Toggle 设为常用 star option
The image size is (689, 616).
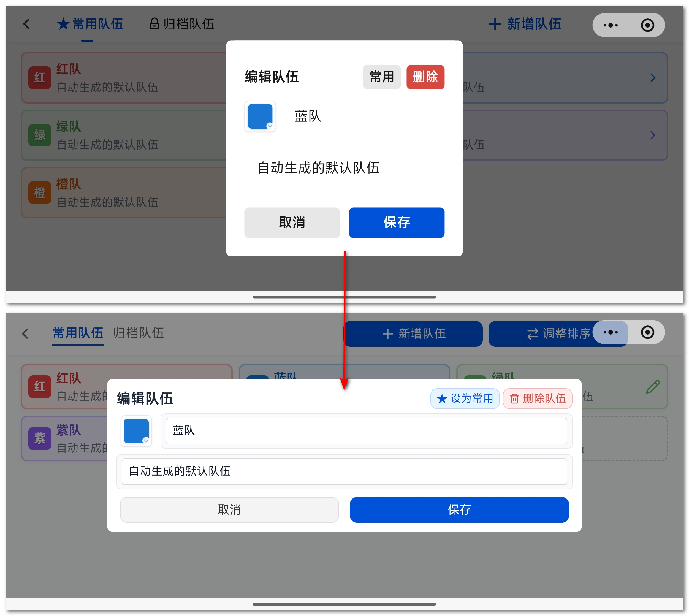point(465,398)
